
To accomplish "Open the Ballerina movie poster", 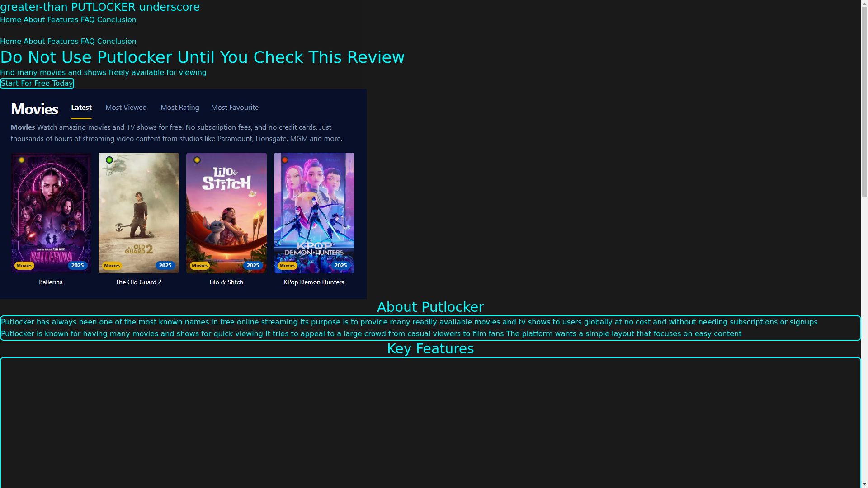I will pyautogui.click(x=51, y=213).
